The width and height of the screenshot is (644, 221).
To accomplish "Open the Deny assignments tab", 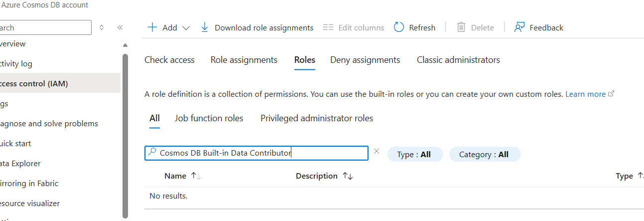I will pyautogui.click(x=365, y=60).
